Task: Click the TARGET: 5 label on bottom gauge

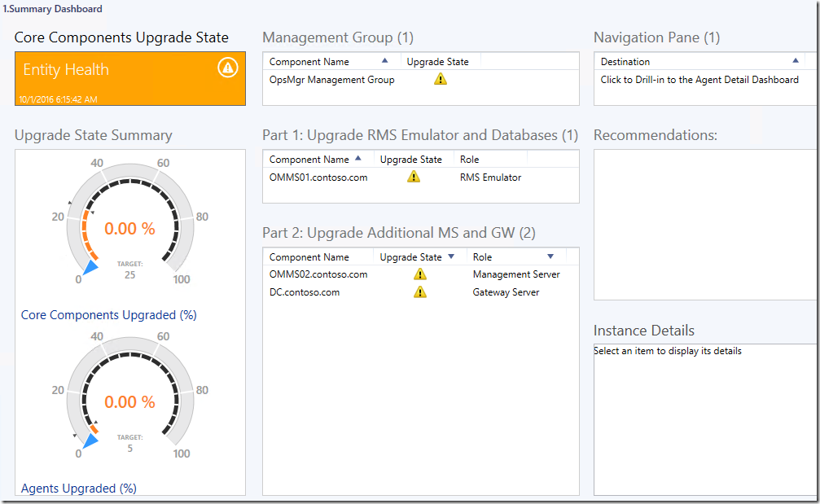Action: (x=129, y=444)
